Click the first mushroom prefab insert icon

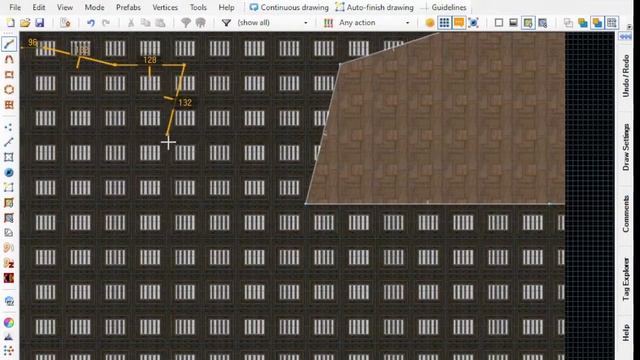click(186, 23)
